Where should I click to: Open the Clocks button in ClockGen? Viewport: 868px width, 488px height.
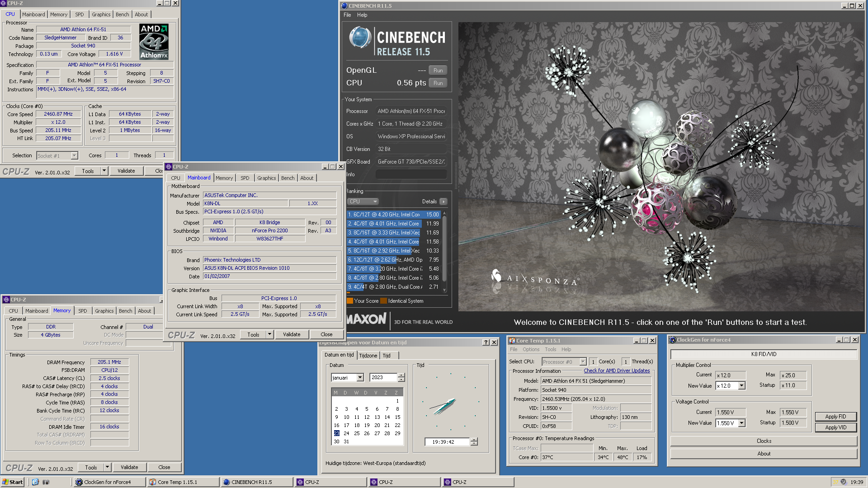[764, 441]
